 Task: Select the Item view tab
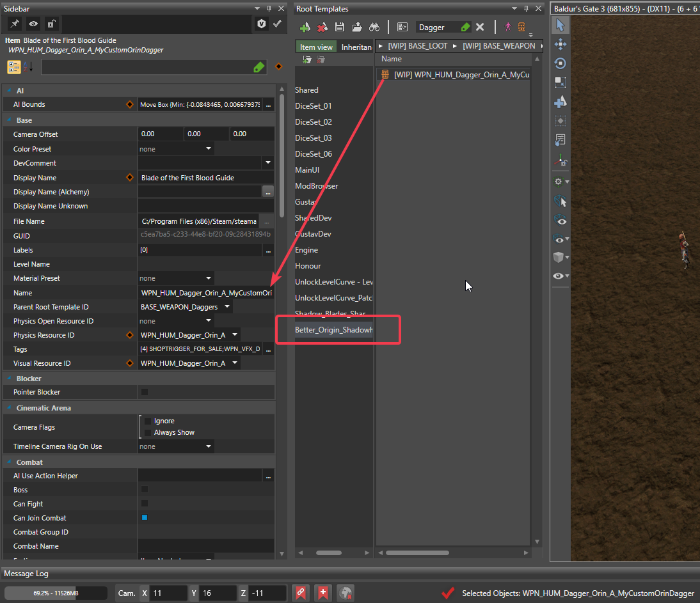(316, 47)
